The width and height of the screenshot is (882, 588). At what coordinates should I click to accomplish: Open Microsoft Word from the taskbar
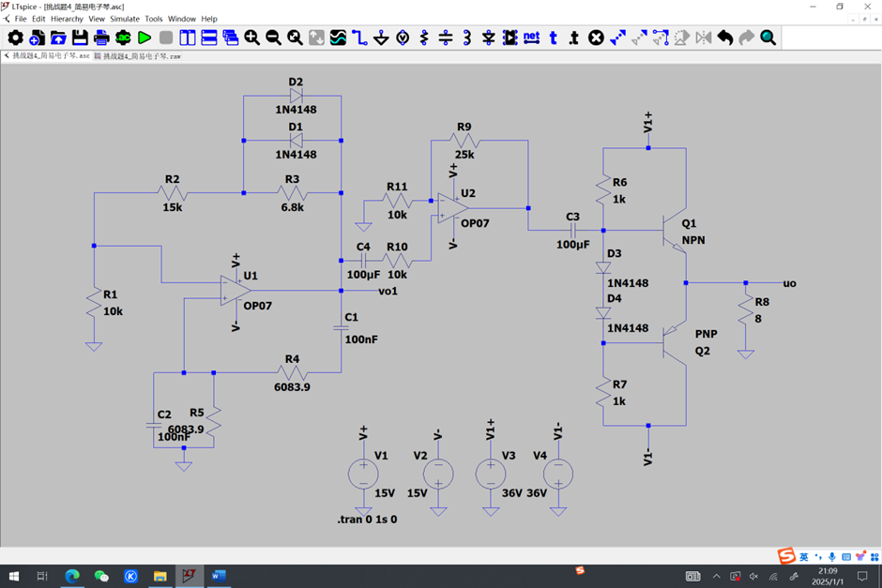[x=219, y=576]
